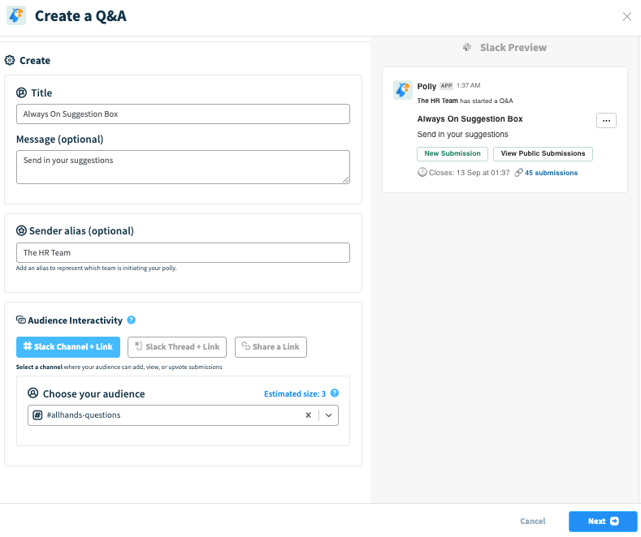Screen dimensions: 641x537
Task: Click the Next button
Action: tap(603, 521)
